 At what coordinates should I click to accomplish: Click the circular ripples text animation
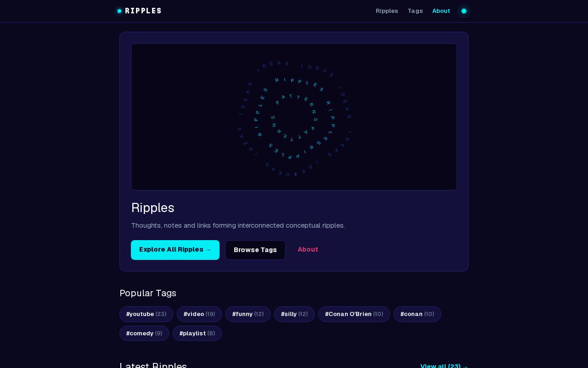(x=294, y=117)
